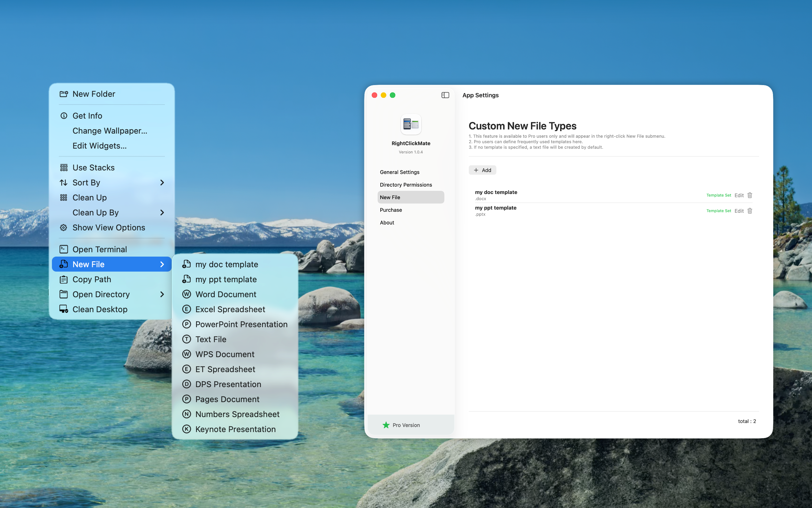The width and height of the screenshot is (812, 508).
Task: Select Clean Up By menu entry
Action: tap(112, 213)
